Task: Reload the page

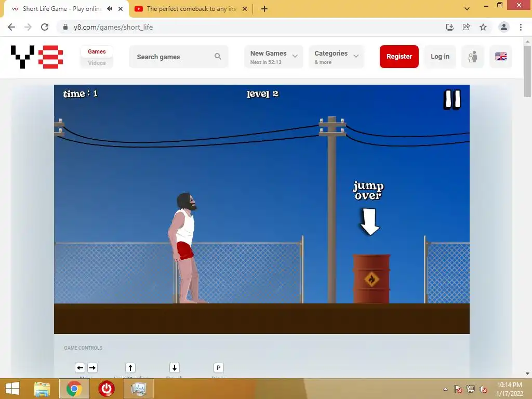Action: pos(45,27)
